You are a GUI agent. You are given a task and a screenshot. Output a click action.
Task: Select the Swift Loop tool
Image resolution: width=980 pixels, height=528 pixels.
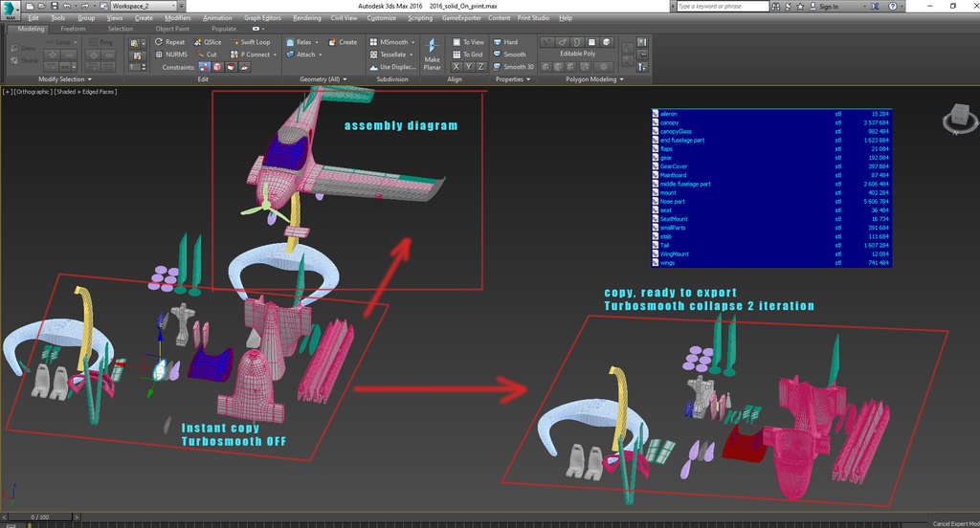250,42
